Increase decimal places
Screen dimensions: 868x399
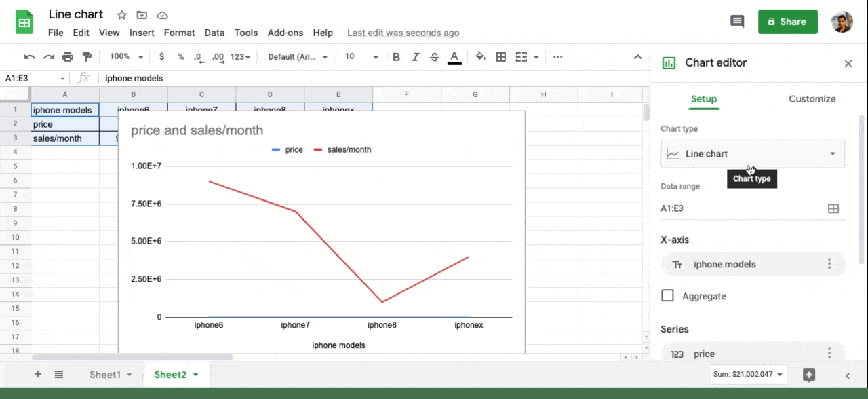tap(218, 57)
